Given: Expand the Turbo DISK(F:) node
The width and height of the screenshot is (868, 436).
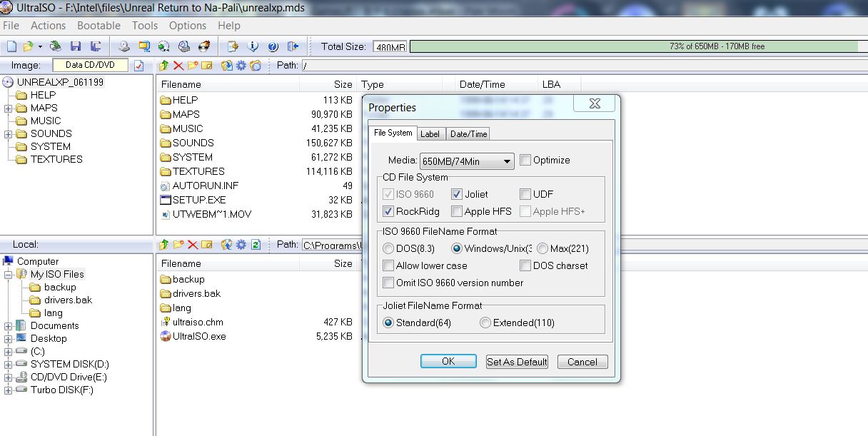Looking at the screenshot, I should click(x=8, y=390).
